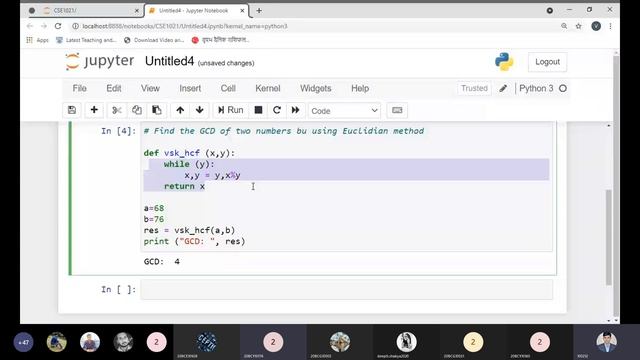The width and height of the screenshot is (640, 360).
Task: Open the Kernel menu
Action: coord(268,89)
